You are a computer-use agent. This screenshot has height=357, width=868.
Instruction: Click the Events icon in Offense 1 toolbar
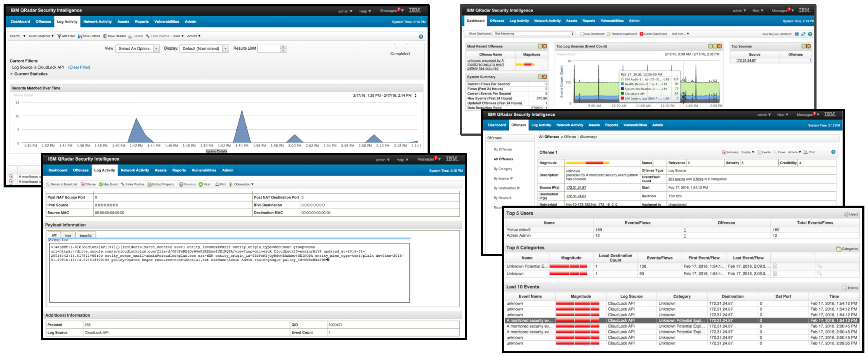point(759,152)
